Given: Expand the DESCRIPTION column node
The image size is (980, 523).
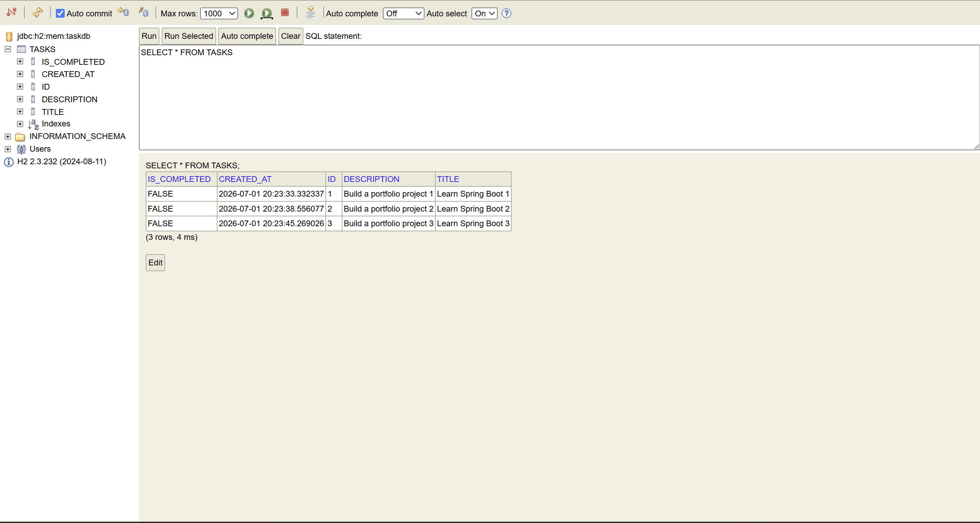Looking at the screenshot, I should tap(20, 99).
